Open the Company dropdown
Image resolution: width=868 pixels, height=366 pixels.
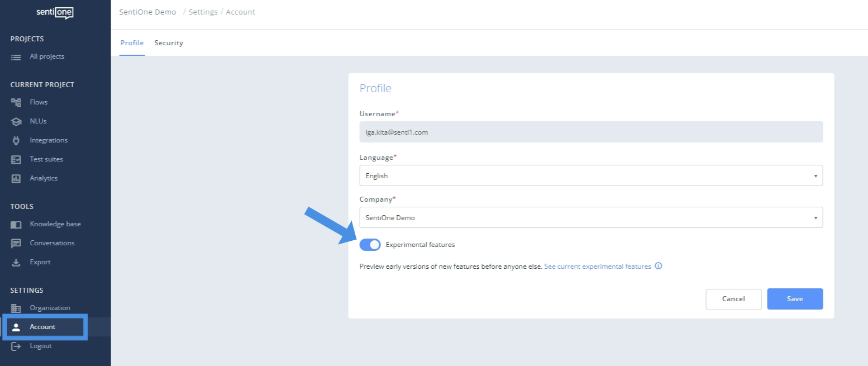point(591,217)
